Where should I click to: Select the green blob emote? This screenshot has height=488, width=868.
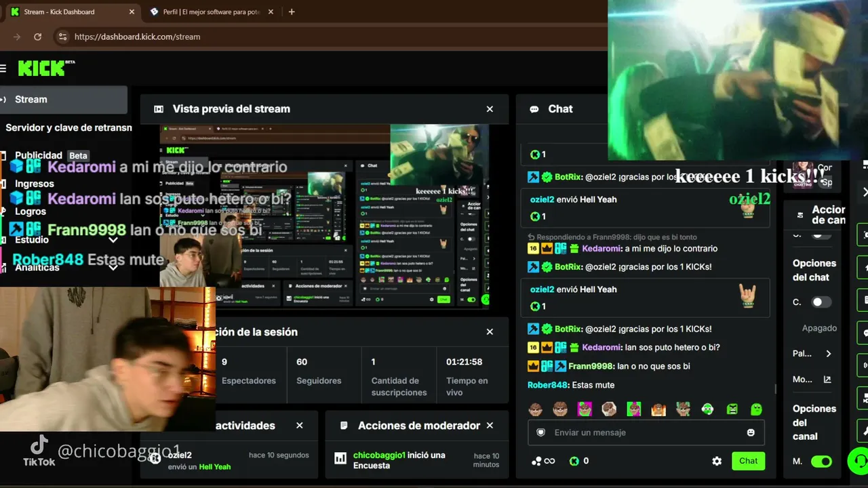[757, 409]
